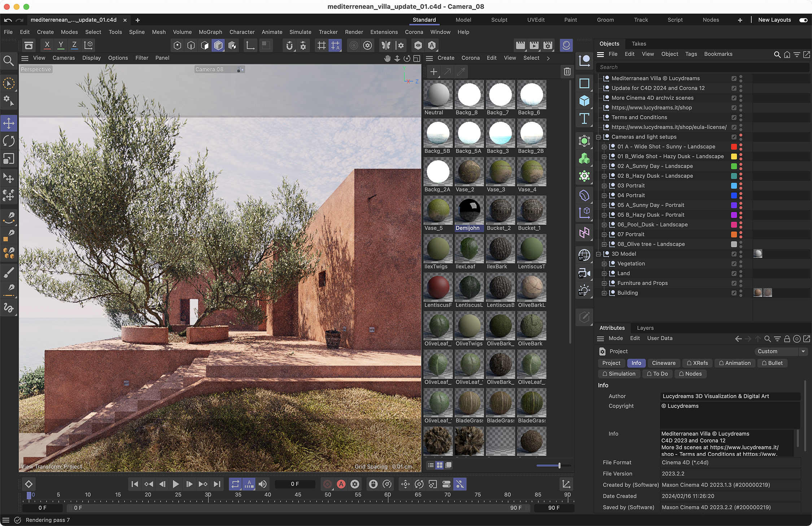Click the Cube primitive object icon
Screen dimensions: 812x526
point(584,101)
